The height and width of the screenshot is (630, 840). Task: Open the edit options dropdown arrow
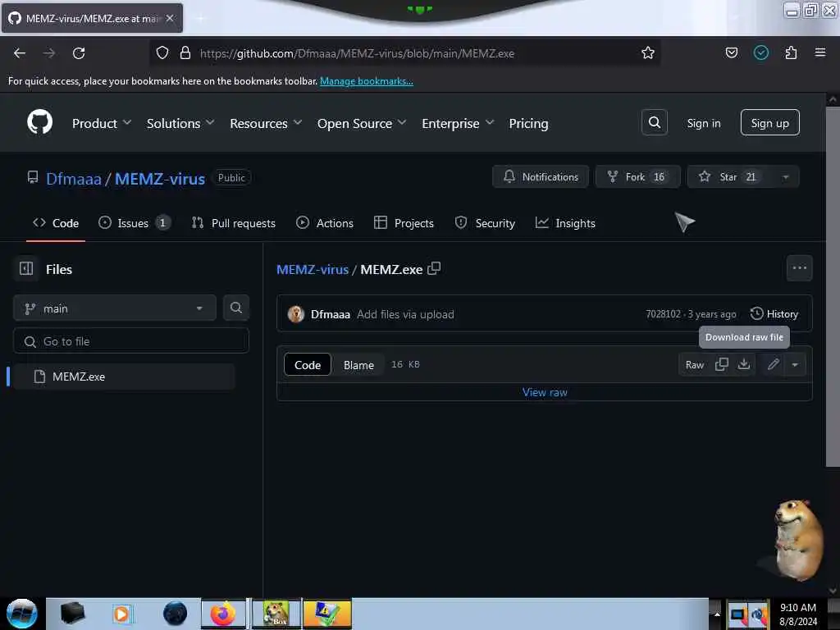click(x=795, y=365)
